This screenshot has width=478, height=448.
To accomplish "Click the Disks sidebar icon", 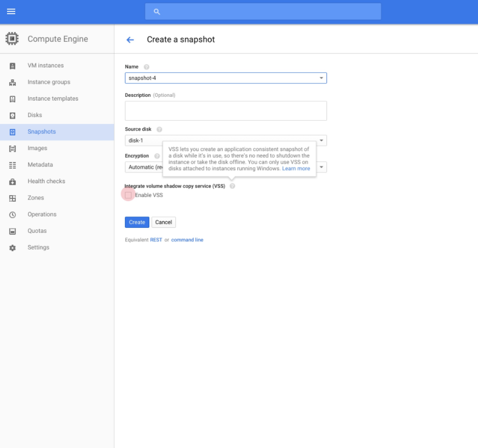I will pos(12,116).
